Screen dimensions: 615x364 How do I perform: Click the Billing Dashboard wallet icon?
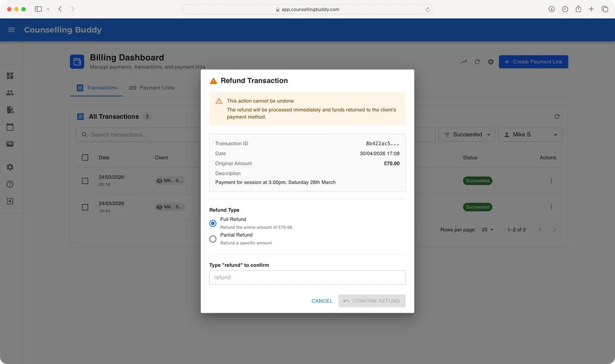pyautogui.click(x=77, y=62)
